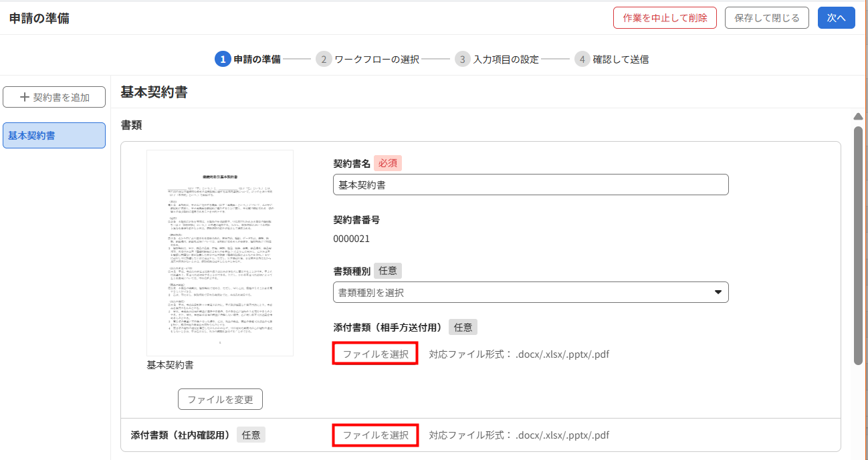868x460 pixels.
Task: Click the 申請の準備 page title
Action: click(x=39, y=18)
